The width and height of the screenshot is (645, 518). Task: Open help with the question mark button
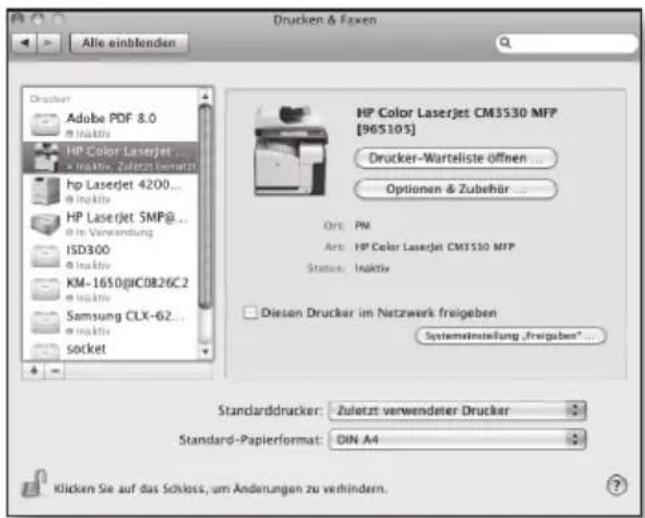[617, 486]
